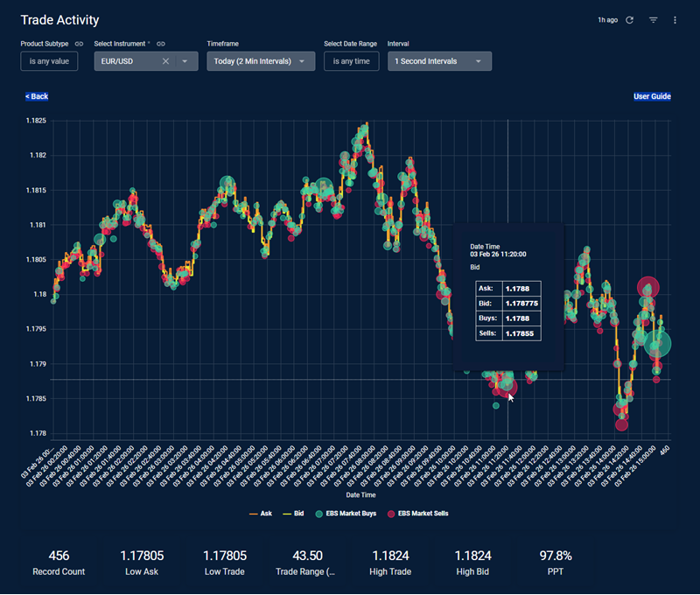Click link icon beside Product Subtype
This screenshot has height=595, width=700.
coord(79,44)
